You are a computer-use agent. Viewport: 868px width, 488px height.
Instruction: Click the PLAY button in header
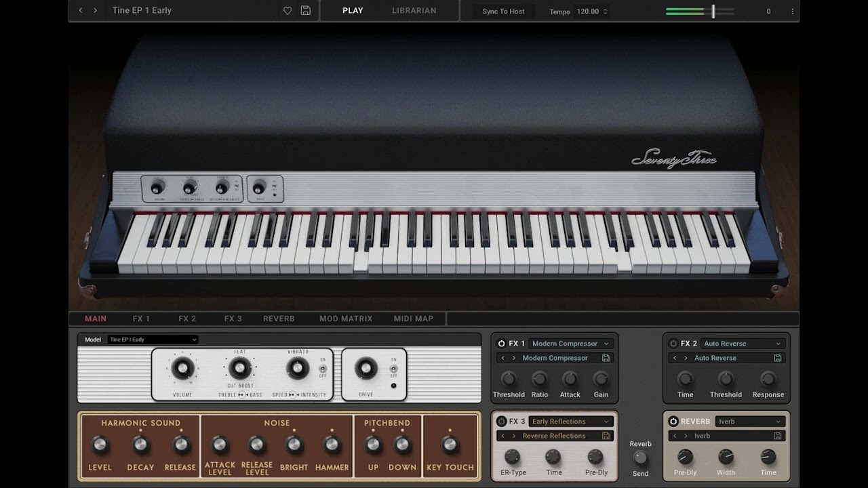pyautogui.click(x=353, y=11)
